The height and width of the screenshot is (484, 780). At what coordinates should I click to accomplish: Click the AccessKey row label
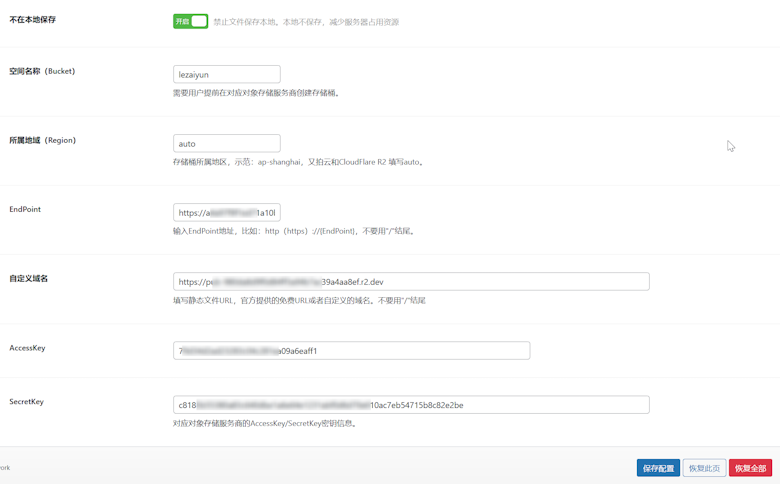point(27,348)
